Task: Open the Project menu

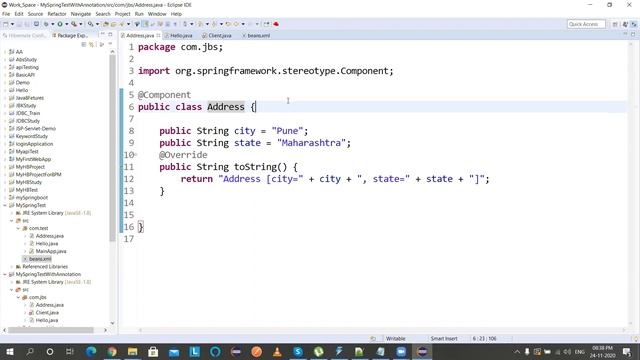Action: point(122,14)
